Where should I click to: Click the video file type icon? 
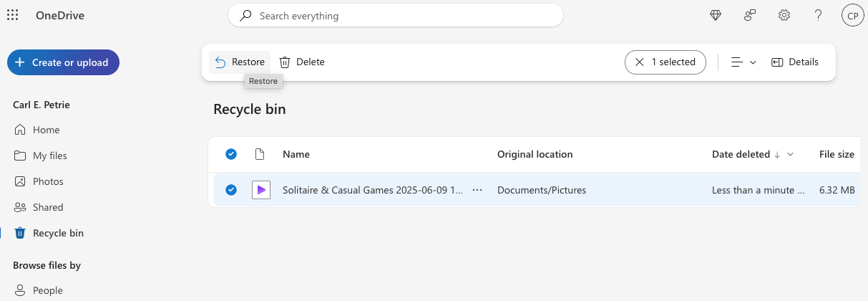coord(261,190)
